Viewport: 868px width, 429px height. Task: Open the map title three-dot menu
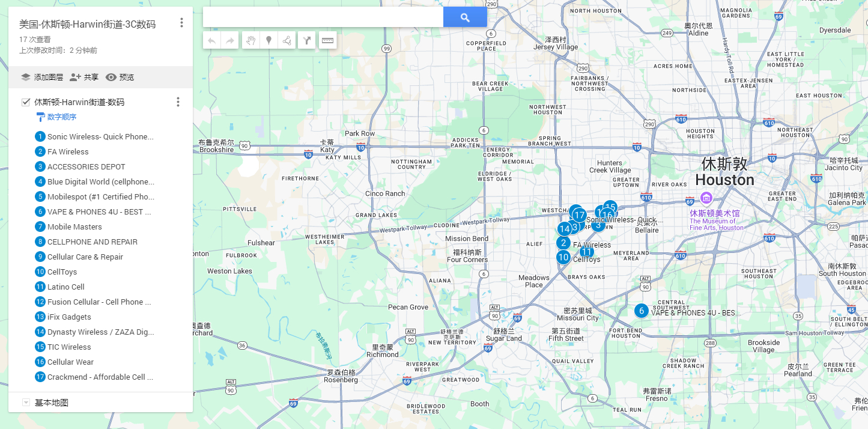[181, 23]
